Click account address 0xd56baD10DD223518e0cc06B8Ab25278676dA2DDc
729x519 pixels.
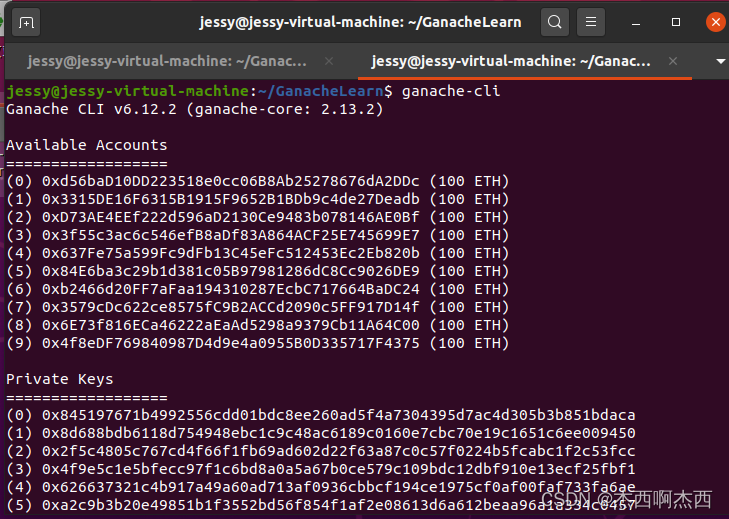[231, 181]
